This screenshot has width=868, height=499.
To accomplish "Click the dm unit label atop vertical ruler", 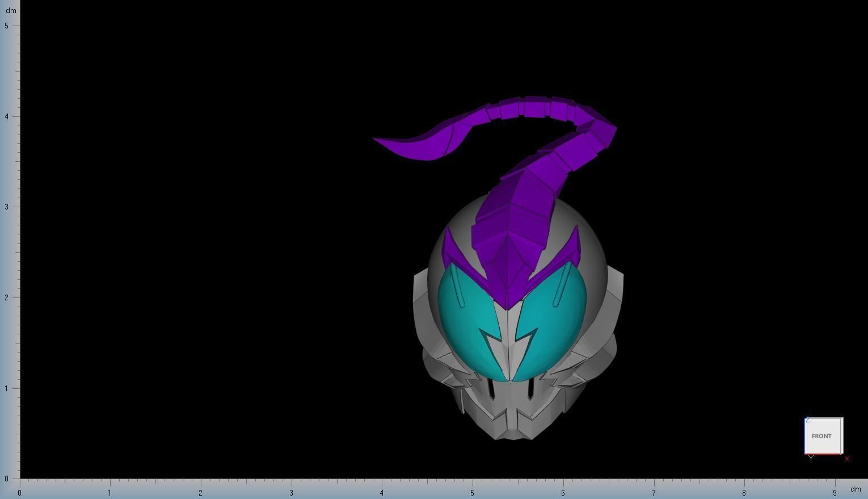I will (11, 10).
